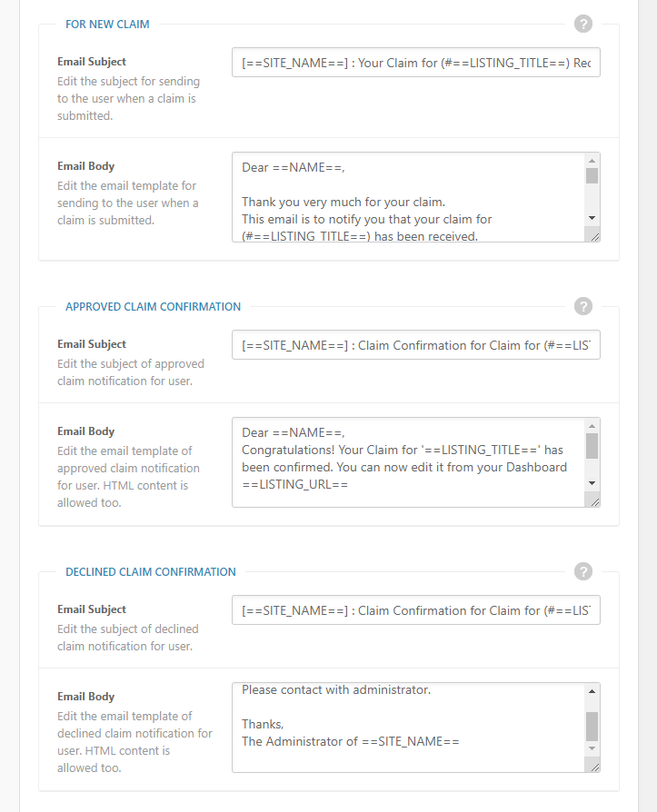657x812 pixels.
Task: Click the FOR NEW CLAIM section heading
Action: coord(107,24)
